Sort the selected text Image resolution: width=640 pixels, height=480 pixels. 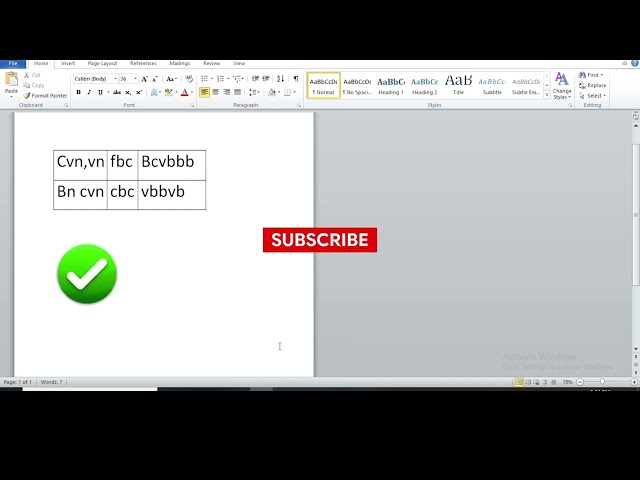[280, 79]
